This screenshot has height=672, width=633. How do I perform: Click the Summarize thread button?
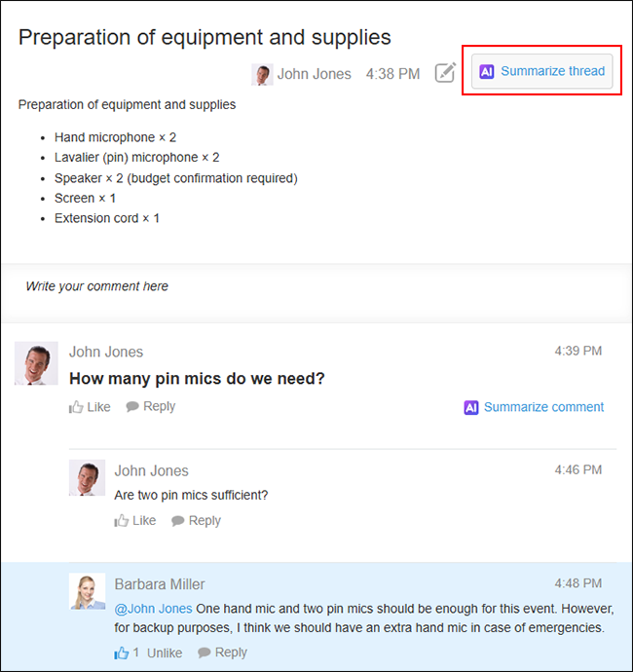[x=542, y=71]
